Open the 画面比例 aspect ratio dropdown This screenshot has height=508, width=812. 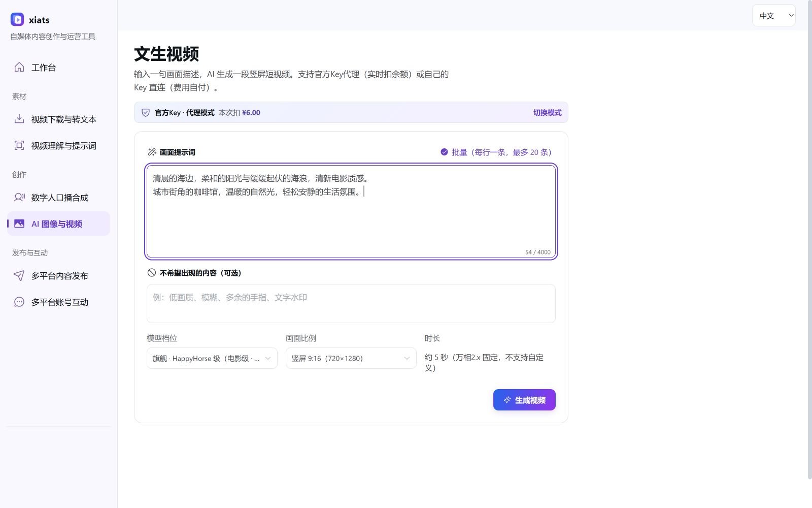click(x=351, y=358)
